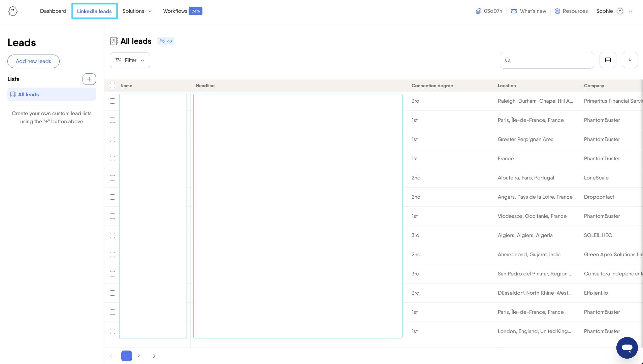
Task: Click Add new leads button
Action: coord(33,61)
